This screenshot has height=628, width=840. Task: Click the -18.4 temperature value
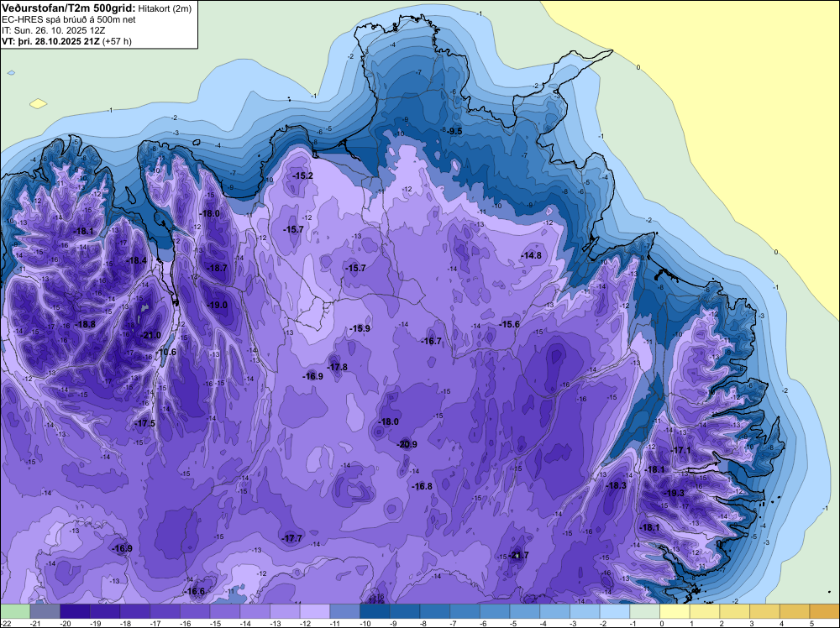[x=136, y=261]
